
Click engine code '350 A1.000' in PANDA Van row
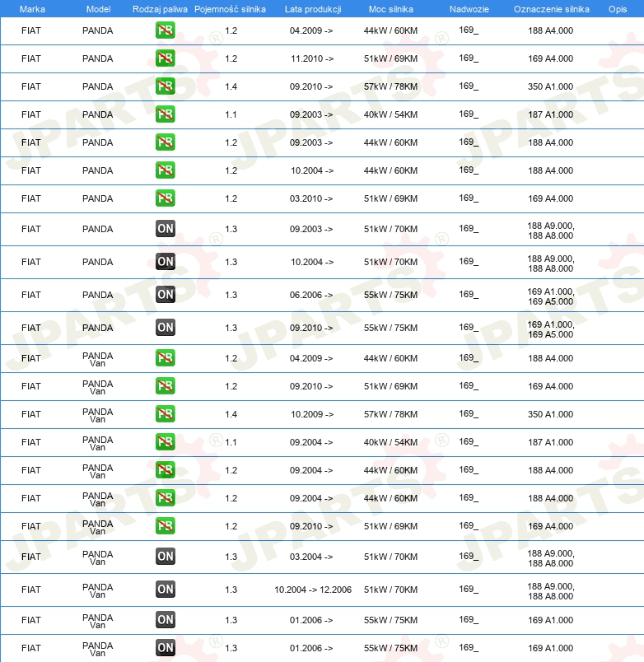tap(550, 414)
